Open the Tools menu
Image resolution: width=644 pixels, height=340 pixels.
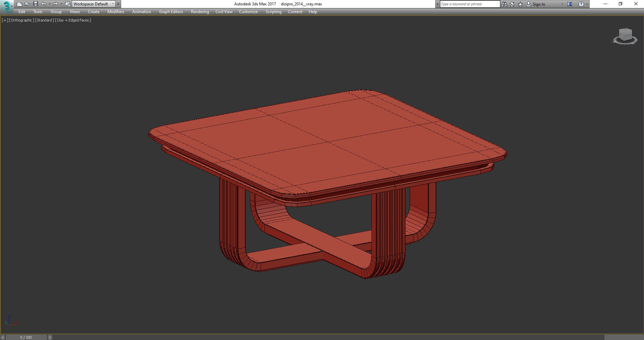[38, 12]
